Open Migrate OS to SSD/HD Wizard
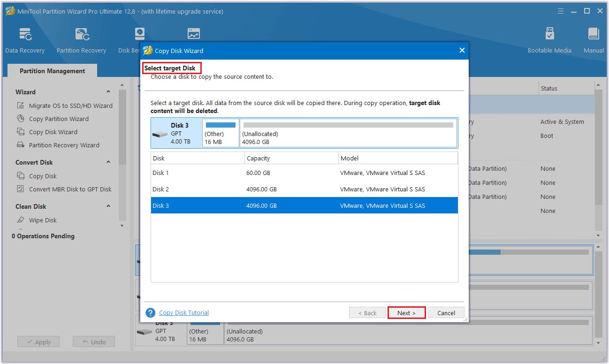Viewport: 609px width, 364px height. (x=71, y=106)
